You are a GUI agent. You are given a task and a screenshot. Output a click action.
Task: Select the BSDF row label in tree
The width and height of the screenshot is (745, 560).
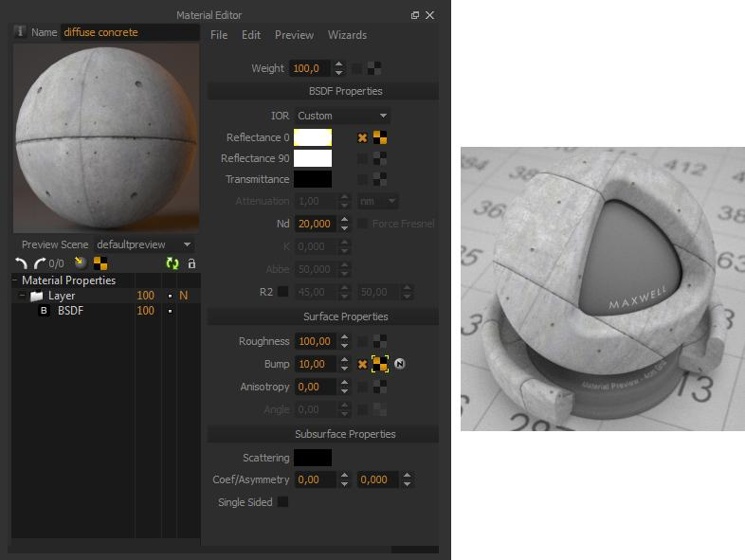pyautogui.click(x=70, y=311)
